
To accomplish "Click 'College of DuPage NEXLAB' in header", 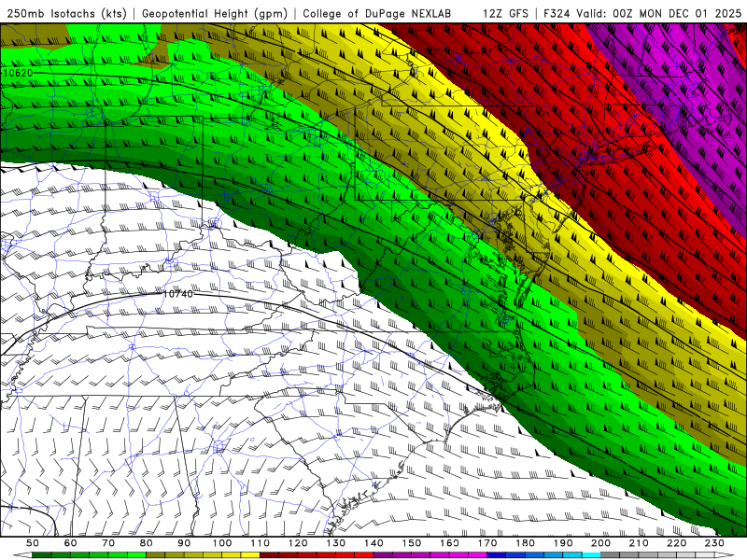I will pos(377,13).
